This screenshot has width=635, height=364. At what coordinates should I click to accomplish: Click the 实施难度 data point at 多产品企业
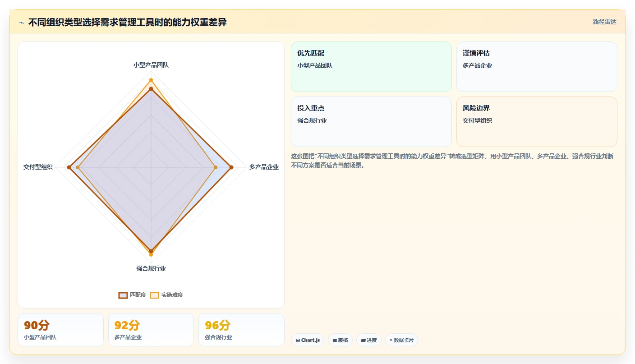point(216,167)
